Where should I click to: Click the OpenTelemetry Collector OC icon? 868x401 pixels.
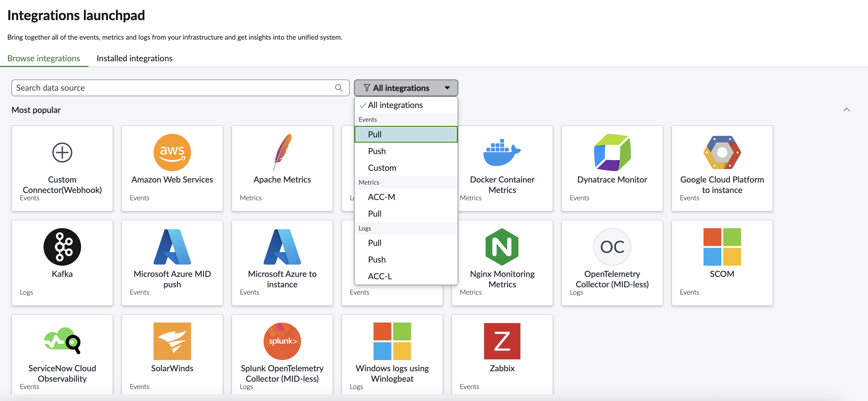tap(612, 247)
